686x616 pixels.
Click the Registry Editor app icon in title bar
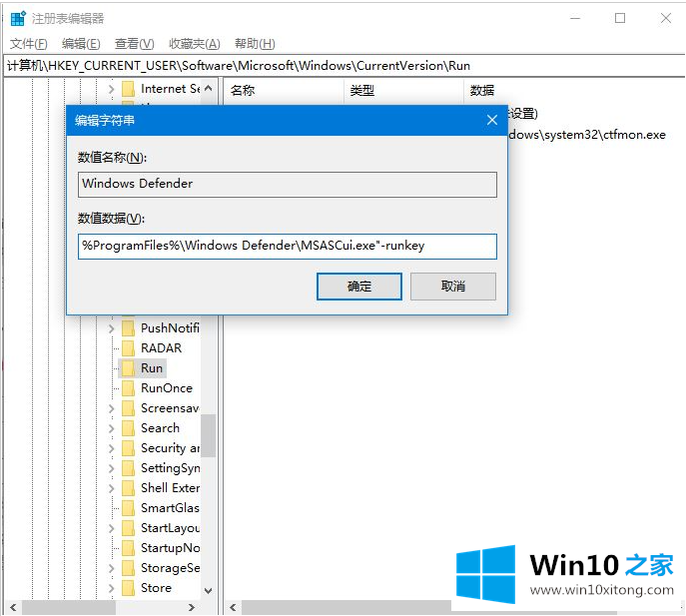point(18,19)
